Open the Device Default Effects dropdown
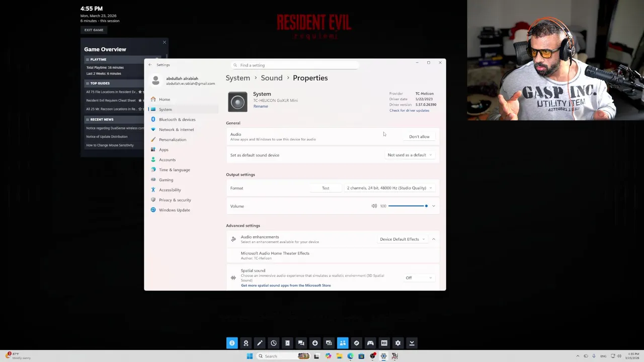Viewport: 644px width, 362px height. click(402, 239)
